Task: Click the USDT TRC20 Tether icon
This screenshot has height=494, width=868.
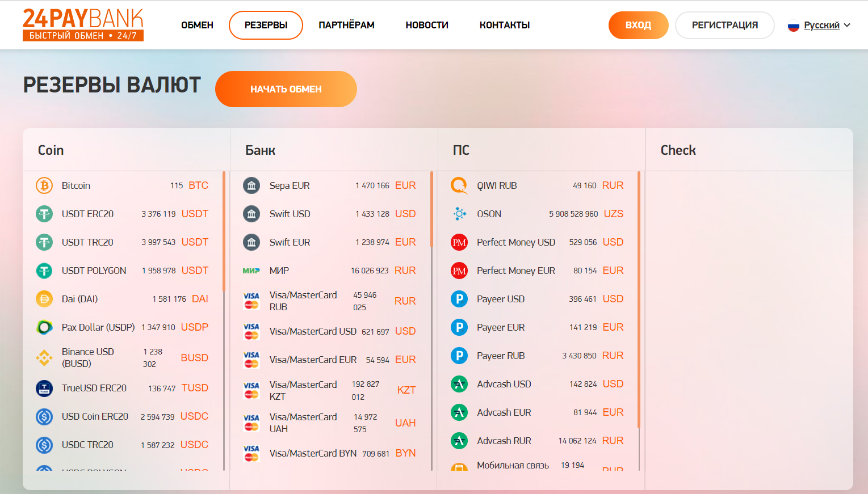Action: click(x=44, y=242)
